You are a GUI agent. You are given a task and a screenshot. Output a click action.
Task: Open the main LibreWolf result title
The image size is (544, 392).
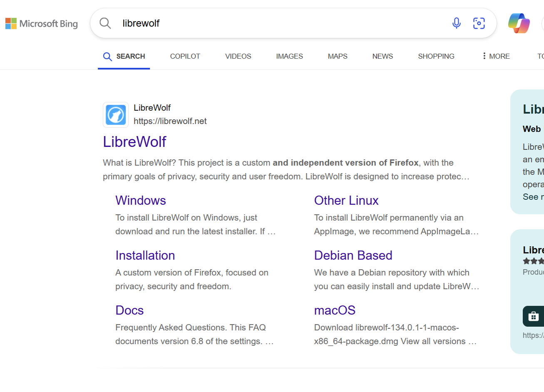pos(134,142)
